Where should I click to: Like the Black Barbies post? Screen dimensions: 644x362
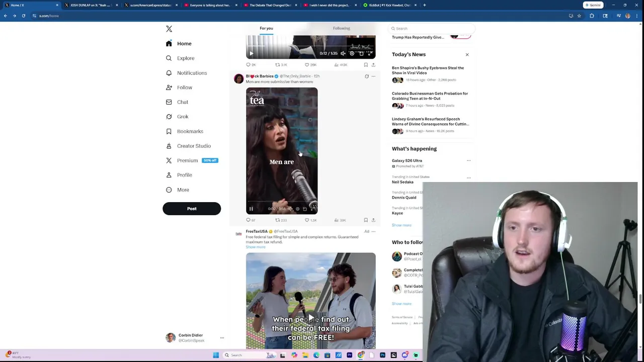click(x=310, y=220)
